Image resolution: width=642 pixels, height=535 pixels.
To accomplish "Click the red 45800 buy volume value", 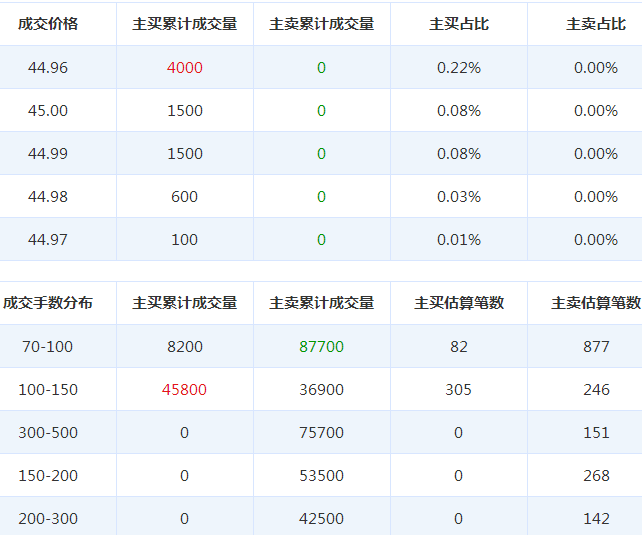I will 184,390.
